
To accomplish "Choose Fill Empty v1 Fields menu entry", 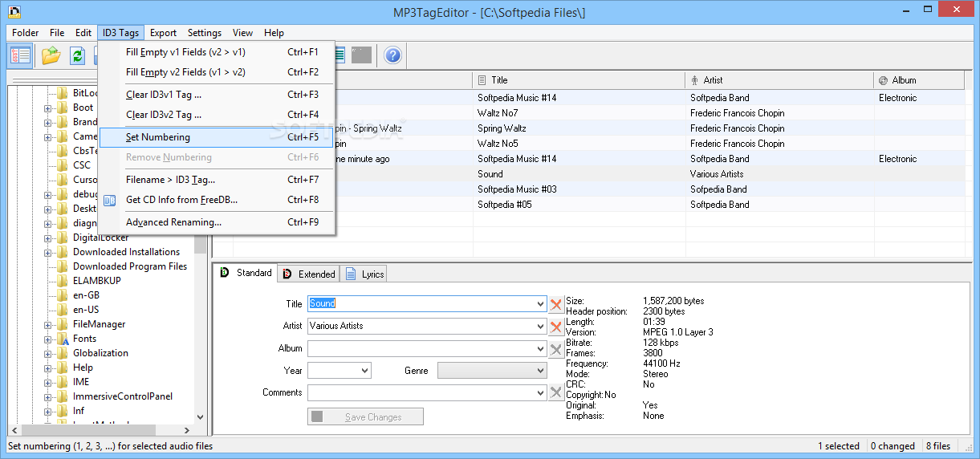I will click(216, 52).
